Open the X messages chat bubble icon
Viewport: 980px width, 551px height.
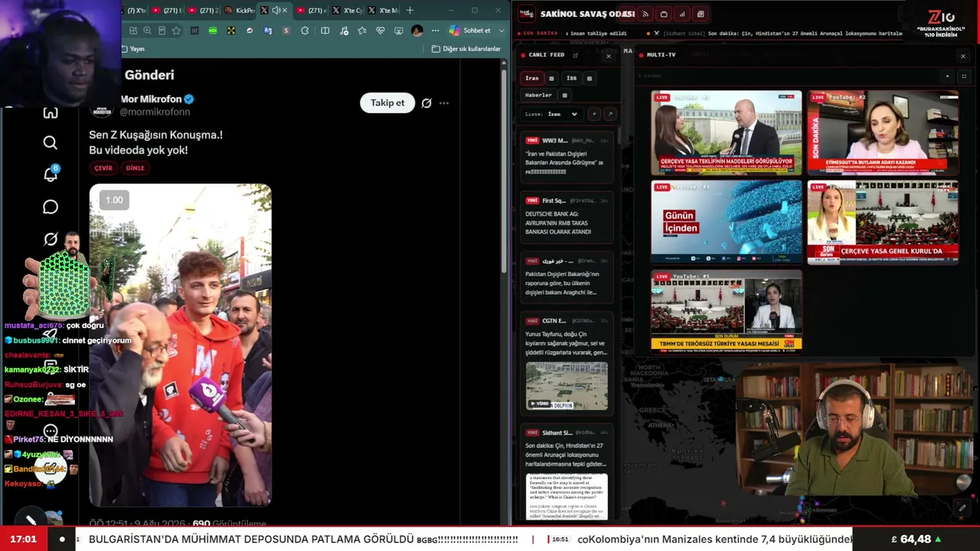(51, 207)
